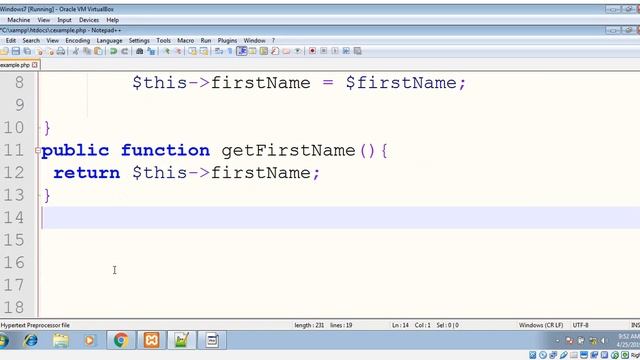Switch to XAMPP in the taskbar

pos(151,340)
